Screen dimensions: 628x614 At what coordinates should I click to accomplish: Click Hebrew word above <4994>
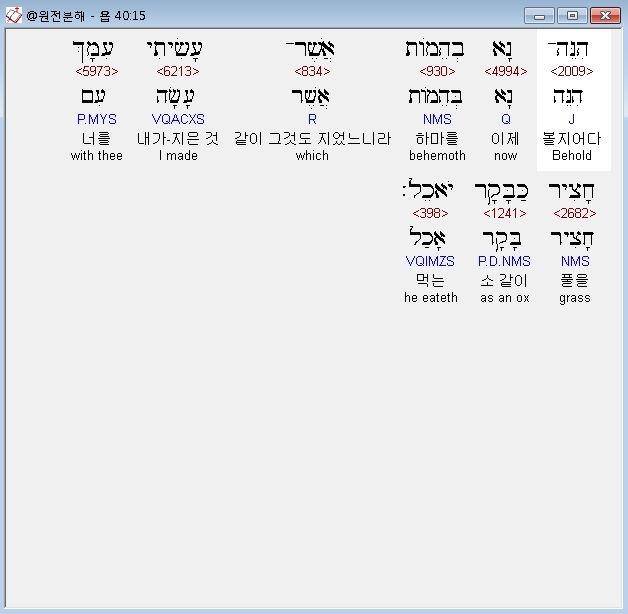tap(502, 49)
